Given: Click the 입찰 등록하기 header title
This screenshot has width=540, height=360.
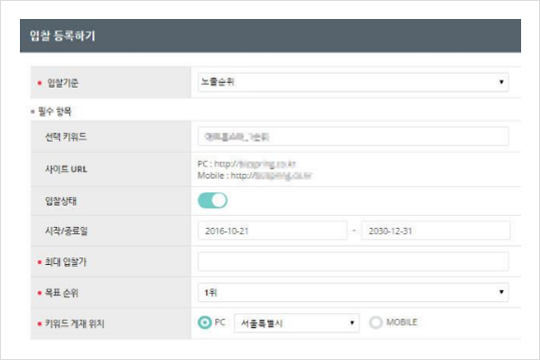Looking at the screenshot, I should [x=62, y=36].
